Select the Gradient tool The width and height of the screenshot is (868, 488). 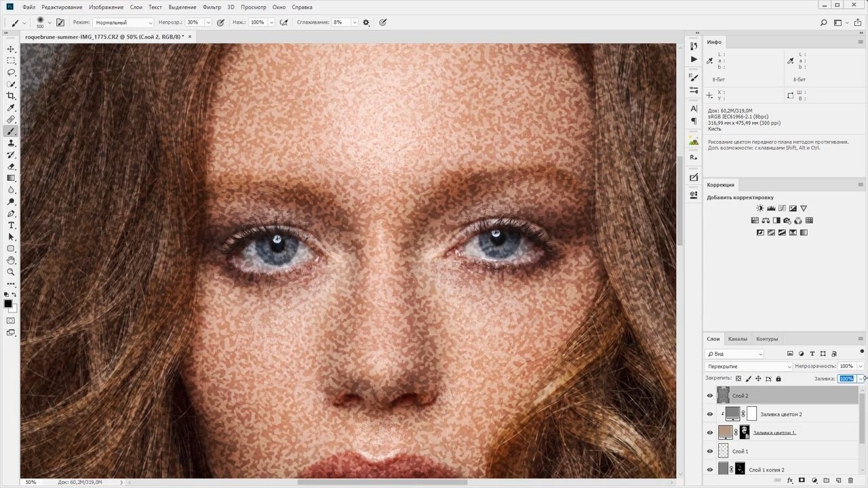pos(11,178)
